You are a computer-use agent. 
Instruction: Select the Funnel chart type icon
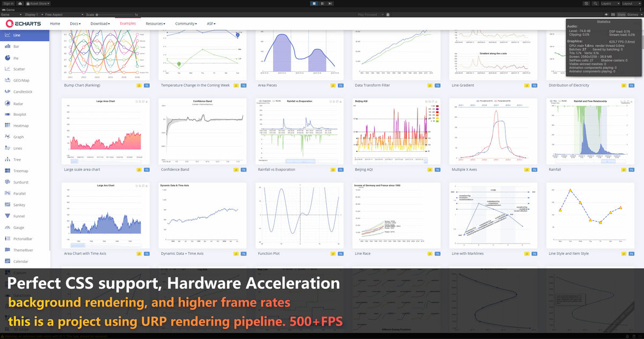7,216
